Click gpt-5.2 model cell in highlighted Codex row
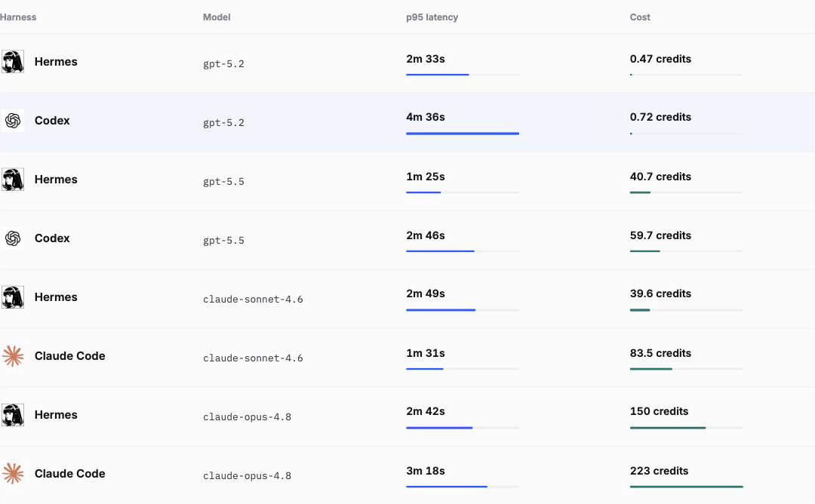The image size is (815, 504). pyautogui.click(x=223, y=123)
